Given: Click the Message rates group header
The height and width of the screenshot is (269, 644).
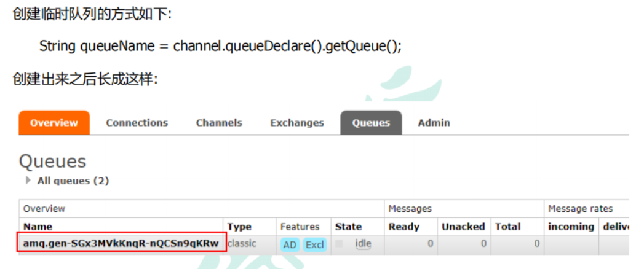Looking at the screenshot, I should 581,209.
